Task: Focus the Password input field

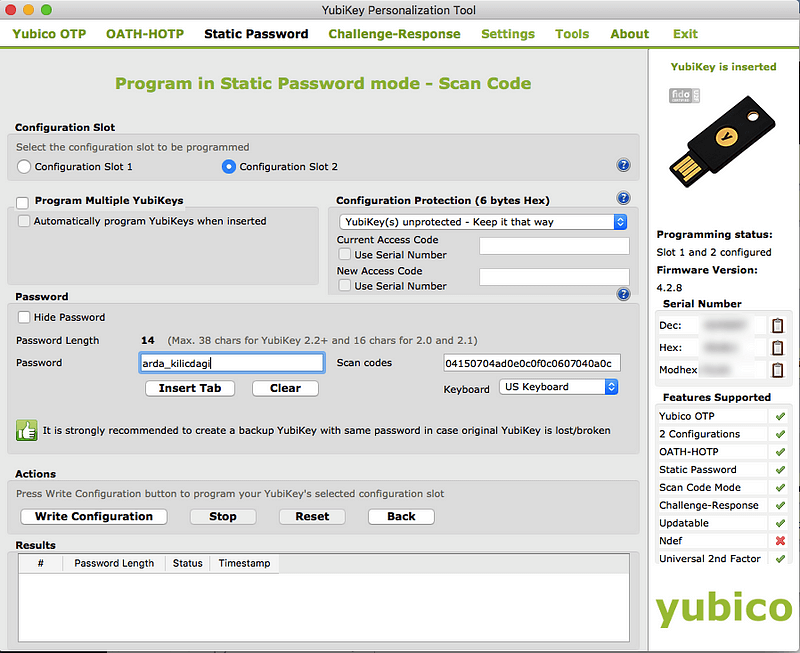Action: click(232, 363)
